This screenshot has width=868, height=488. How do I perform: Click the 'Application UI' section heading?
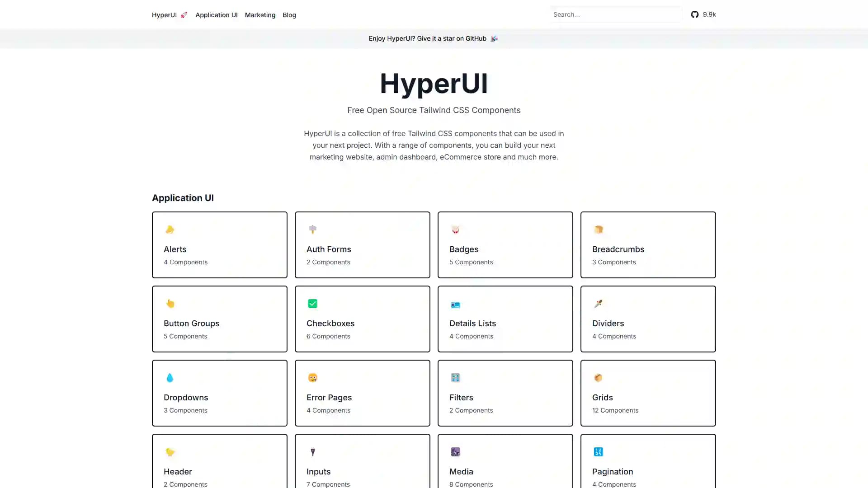pos(183,198)
